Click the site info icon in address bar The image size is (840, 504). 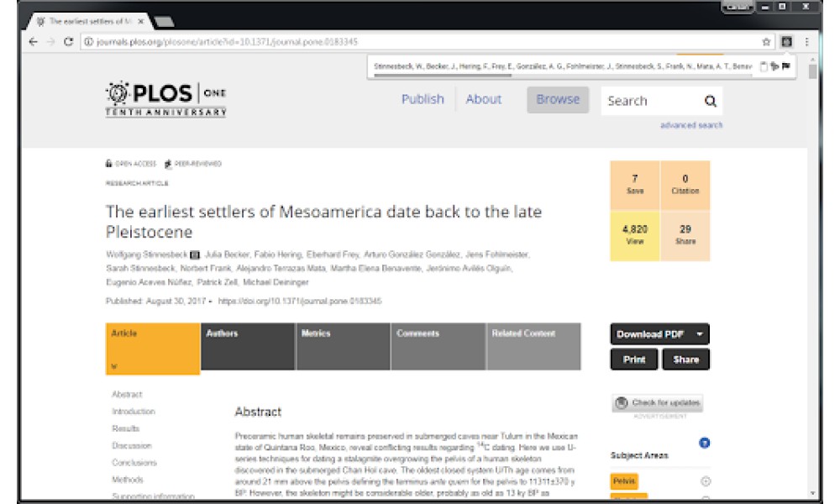point(88,42)
